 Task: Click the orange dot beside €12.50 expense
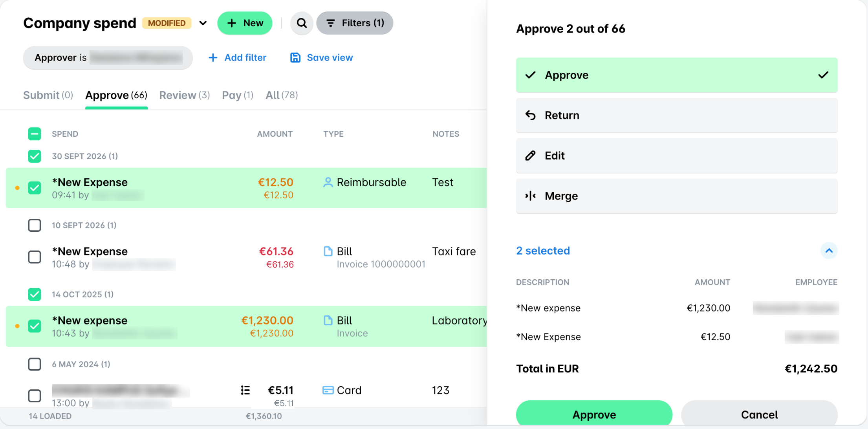tap(17, 188)
